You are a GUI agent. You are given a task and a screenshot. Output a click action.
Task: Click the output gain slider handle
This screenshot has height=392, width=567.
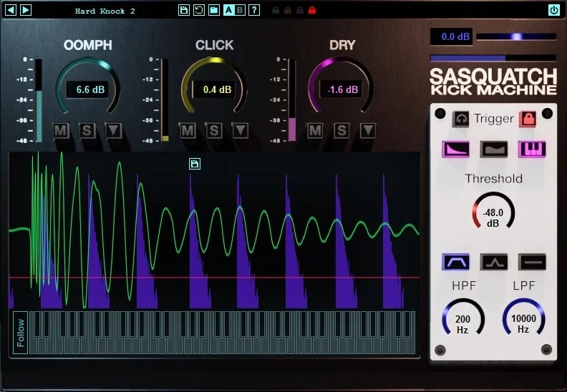(x=517, y=36)
